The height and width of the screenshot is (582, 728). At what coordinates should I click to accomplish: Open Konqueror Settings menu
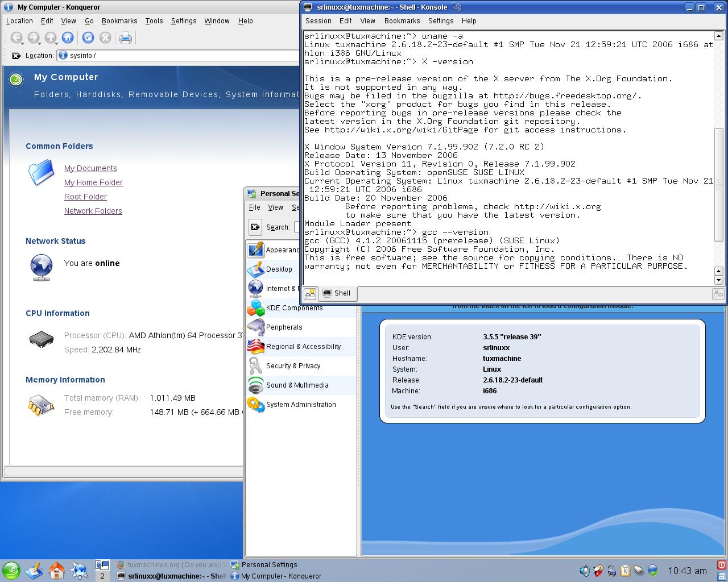pyautogui.click(x=184, y=21)
